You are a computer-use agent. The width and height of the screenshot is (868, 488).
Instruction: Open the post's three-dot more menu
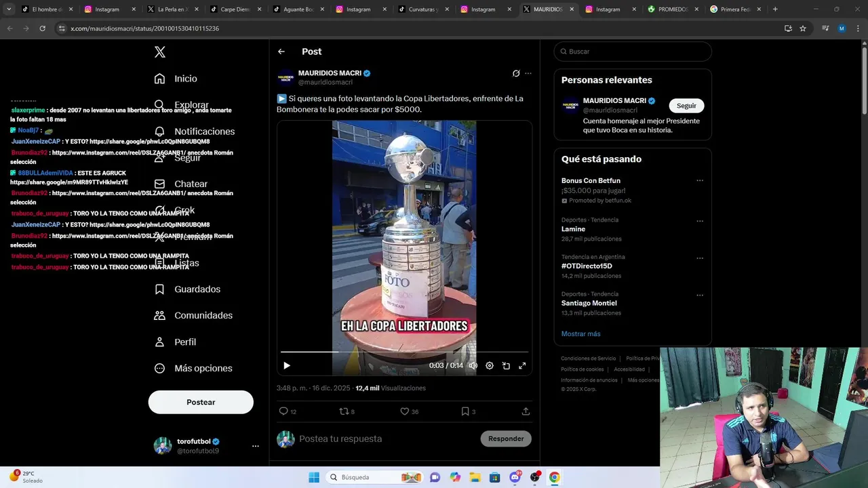click(528, 73)
